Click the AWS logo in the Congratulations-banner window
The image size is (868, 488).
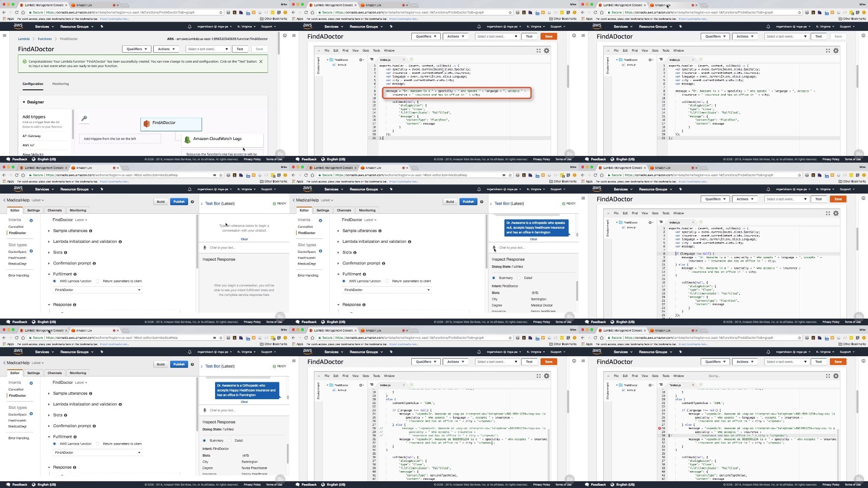coord(18,26)
